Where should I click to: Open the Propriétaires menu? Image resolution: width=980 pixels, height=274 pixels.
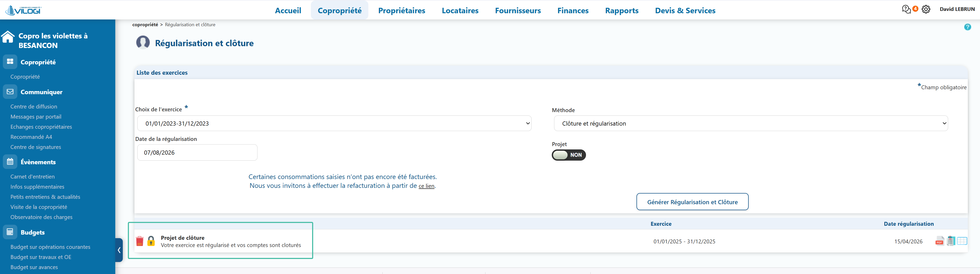(x=402, y=10)
